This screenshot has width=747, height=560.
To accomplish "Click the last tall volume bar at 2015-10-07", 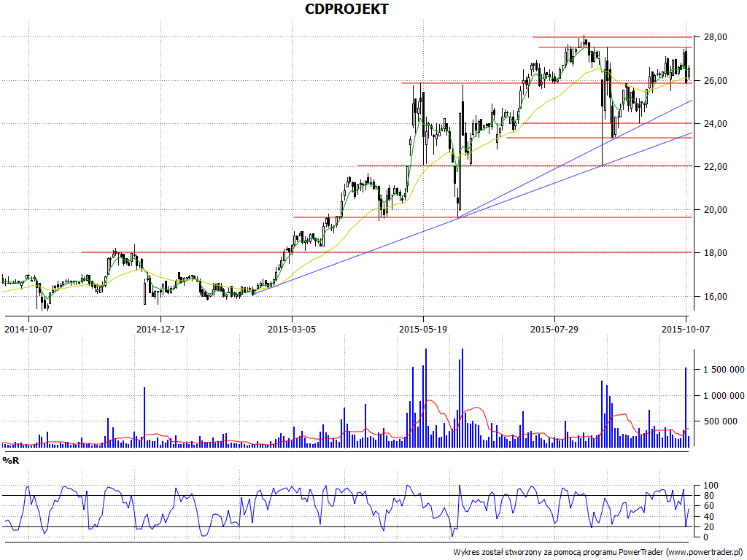I will coord(686,407).
